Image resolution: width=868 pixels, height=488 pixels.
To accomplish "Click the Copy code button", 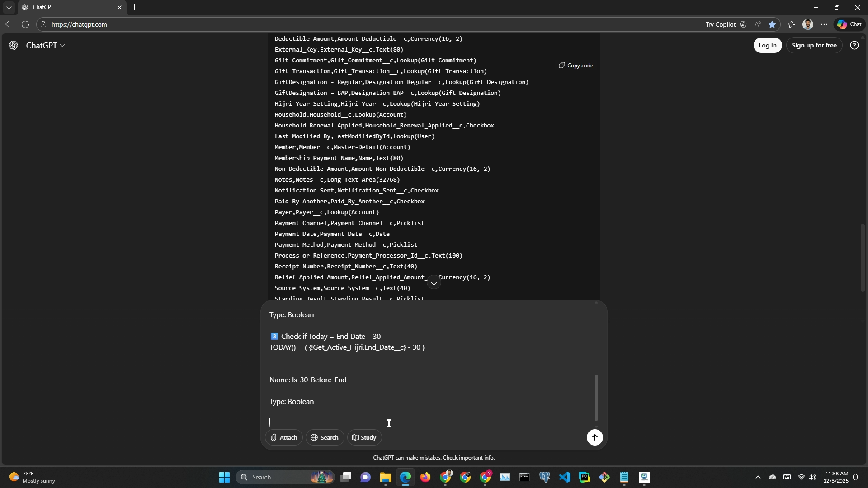I will tap(576, 66).
